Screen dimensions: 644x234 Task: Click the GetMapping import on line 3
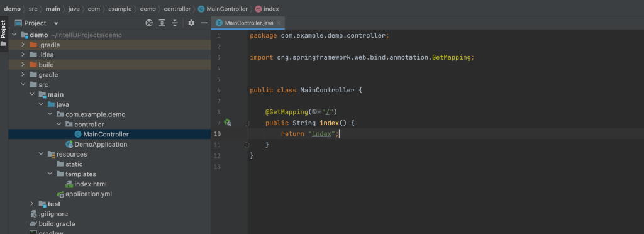click(452, 57)
